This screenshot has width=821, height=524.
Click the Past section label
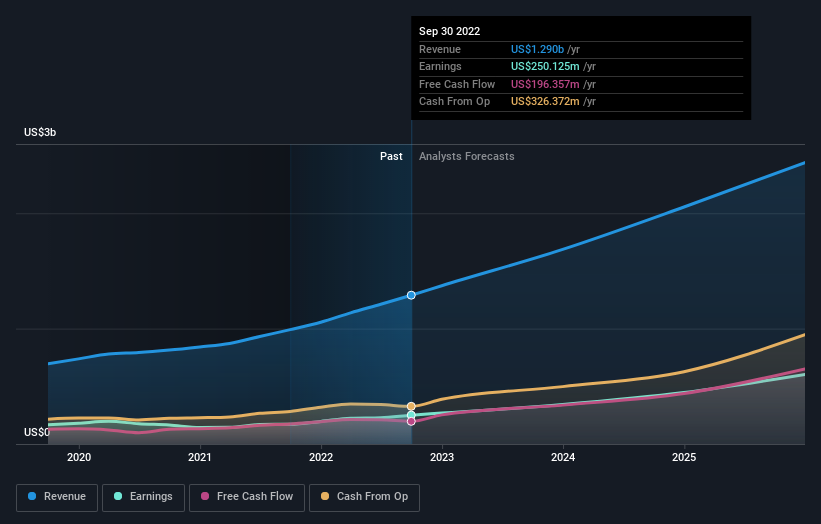point(391,157)
